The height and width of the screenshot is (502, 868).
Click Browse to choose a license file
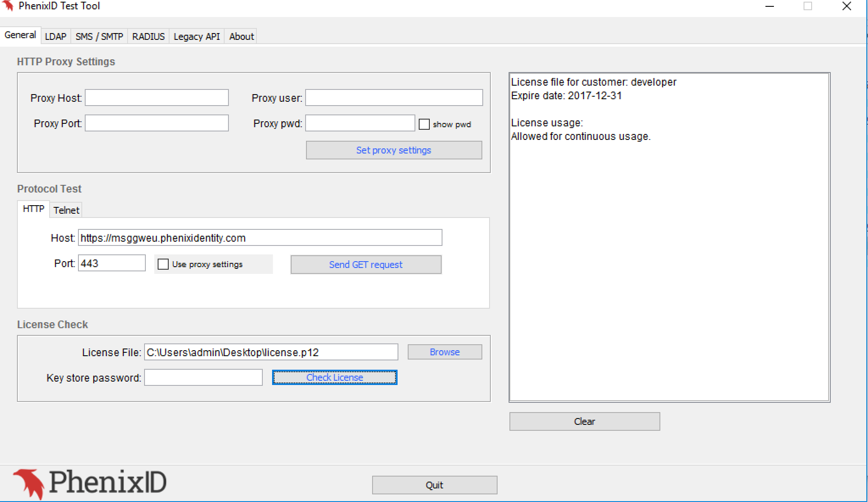coord(445,352)
